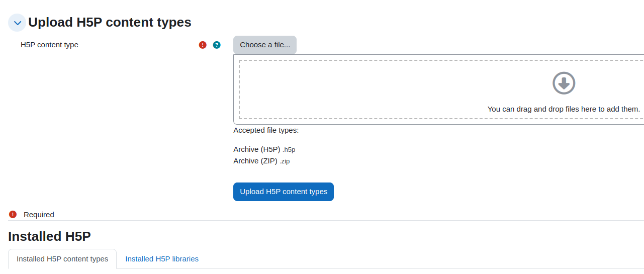Click the red icon next to the Required legend

[13, 214]
